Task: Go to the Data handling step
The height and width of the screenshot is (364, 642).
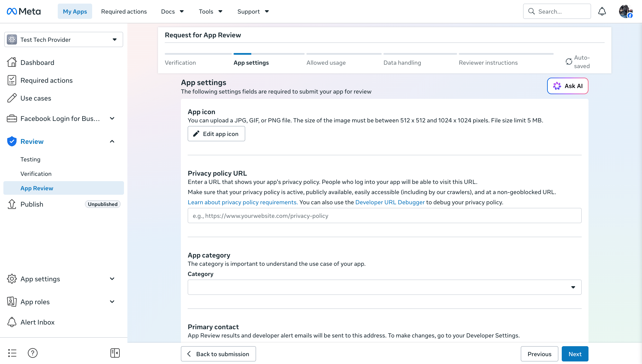Action: pyautogui.click(x=402, y=63)
